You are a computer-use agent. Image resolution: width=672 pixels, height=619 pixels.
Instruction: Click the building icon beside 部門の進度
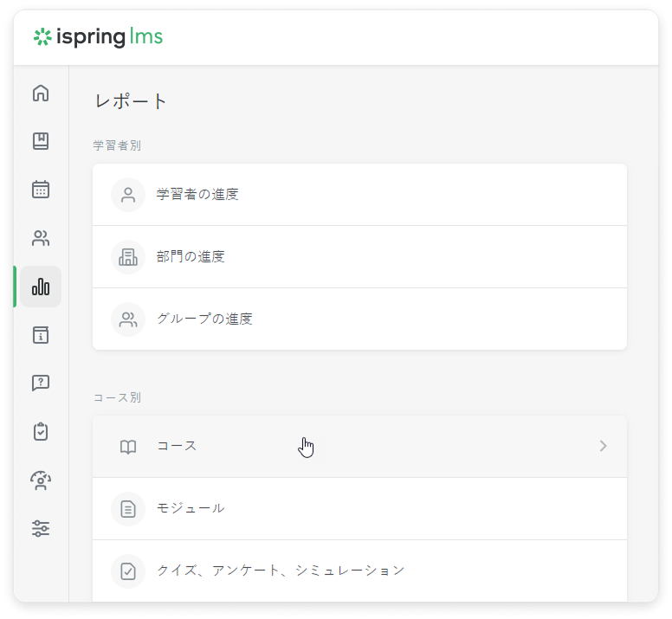coord(128,257)
